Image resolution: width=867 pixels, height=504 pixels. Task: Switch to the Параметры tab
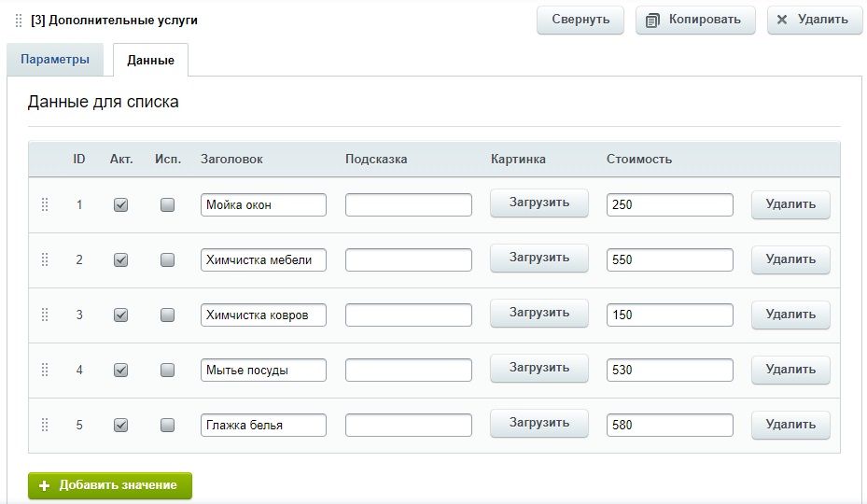(55, 59)
